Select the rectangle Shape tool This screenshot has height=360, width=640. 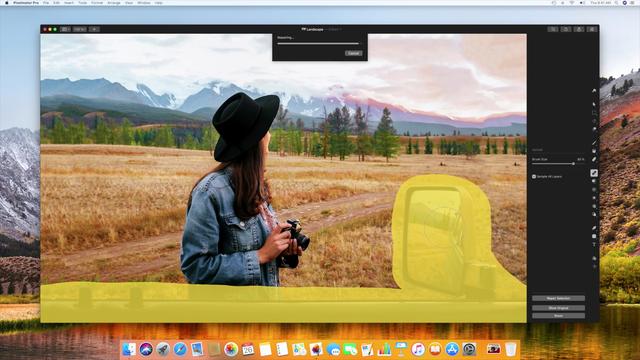[594, 236]
